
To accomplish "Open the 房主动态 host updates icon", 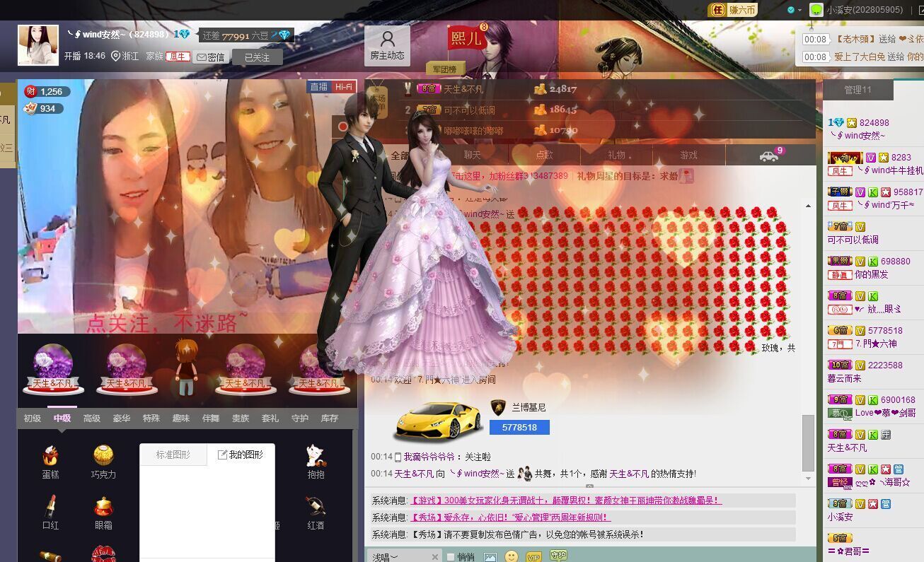I will (x=387, y=45).
